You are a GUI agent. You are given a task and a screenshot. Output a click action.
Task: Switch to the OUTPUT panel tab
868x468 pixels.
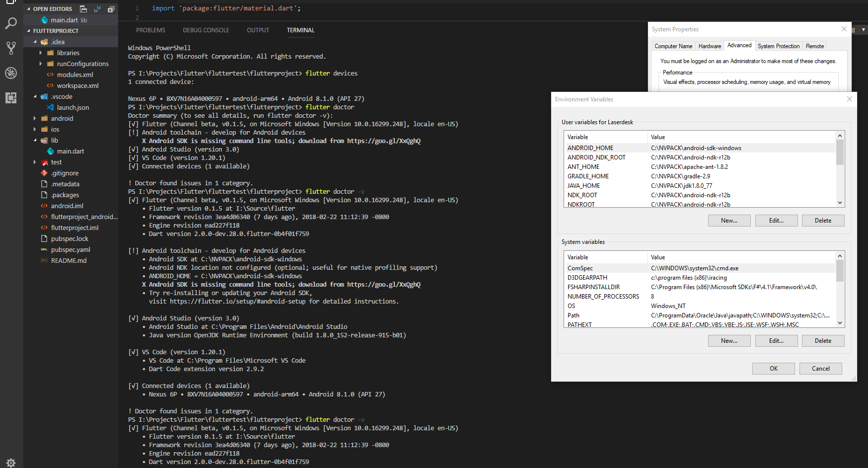coord(258,30)
